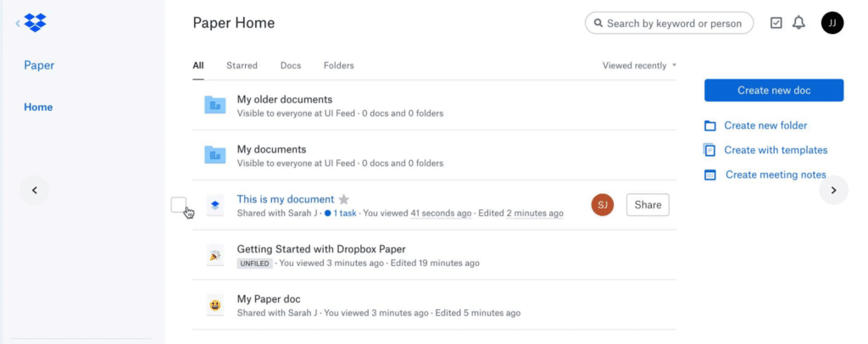This screenshot has height=344, width=868.
Task: Switch to the Docs tab
Action: (291, 65)
